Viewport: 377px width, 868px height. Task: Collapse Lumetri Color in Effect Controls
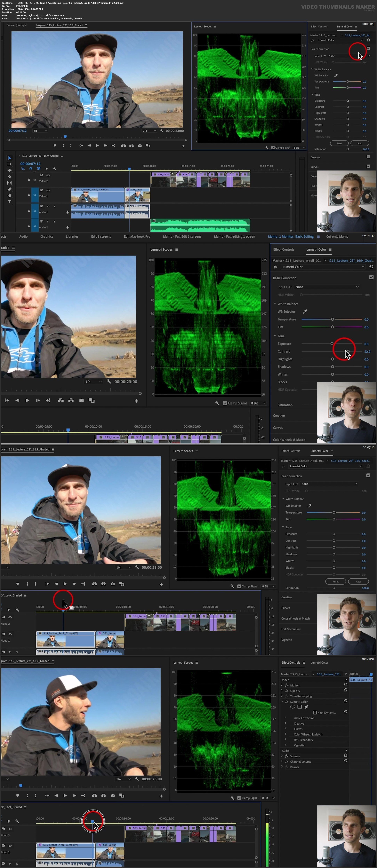pos(282,702)
